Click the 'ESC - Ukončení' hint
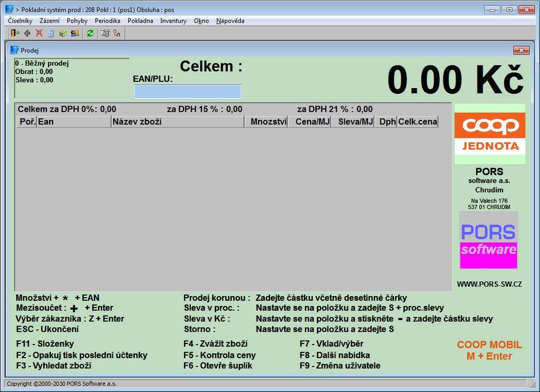 point(47,329)
